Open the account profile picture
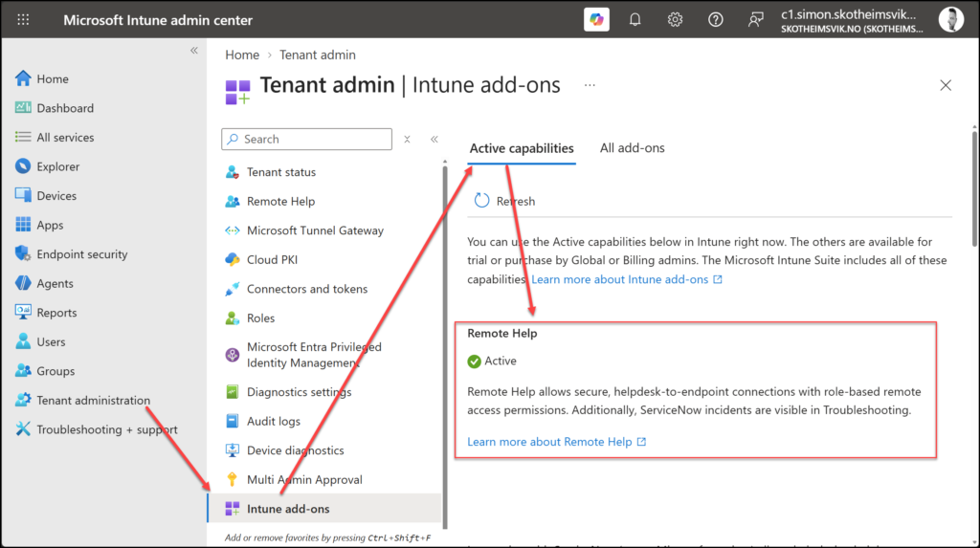Viewport: 980px width, 548px height. [x=950, y=19]
